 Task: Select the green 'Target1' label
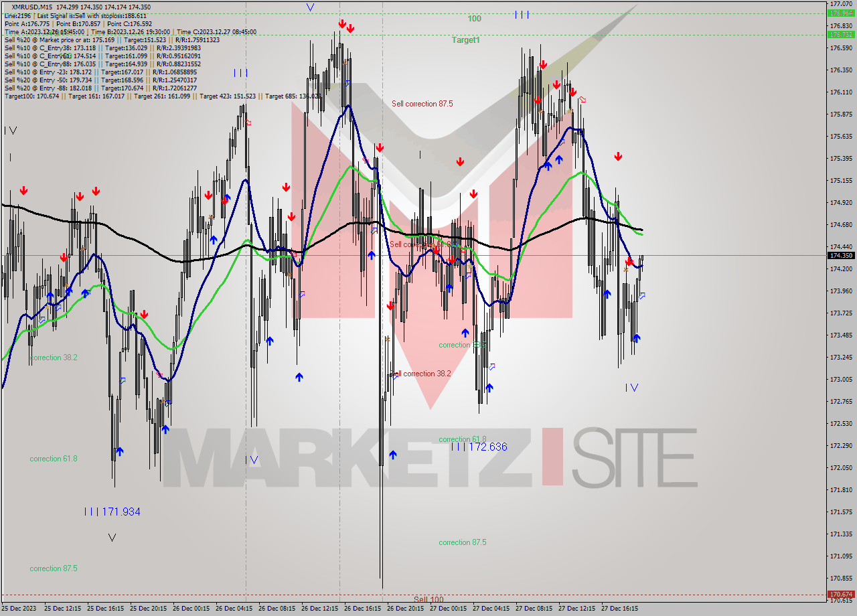coord(465,40)
